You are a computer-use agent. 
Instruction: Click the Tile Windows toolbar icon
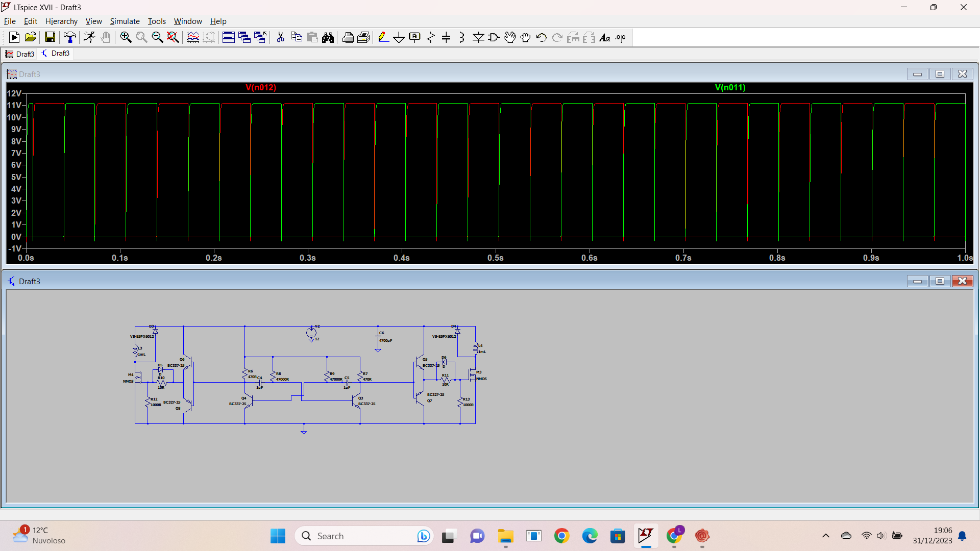coord(228,37)
